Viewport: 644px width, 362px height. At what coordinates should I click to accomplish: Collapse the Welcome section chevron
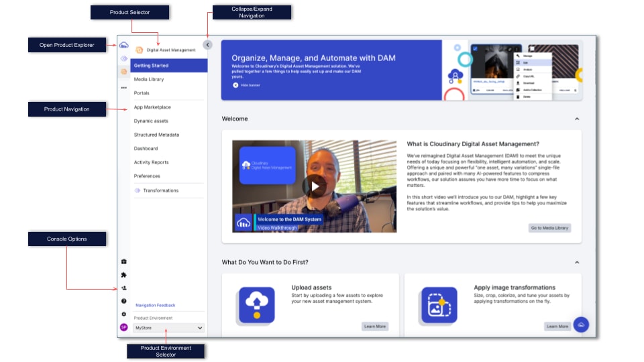click(577, 119)
